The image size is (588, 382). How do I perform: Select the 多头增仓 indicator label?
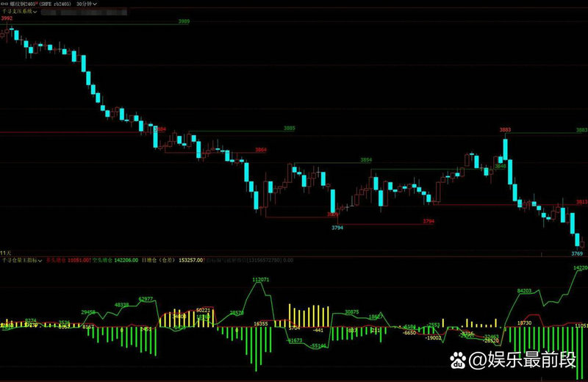[x=55, y=260]
